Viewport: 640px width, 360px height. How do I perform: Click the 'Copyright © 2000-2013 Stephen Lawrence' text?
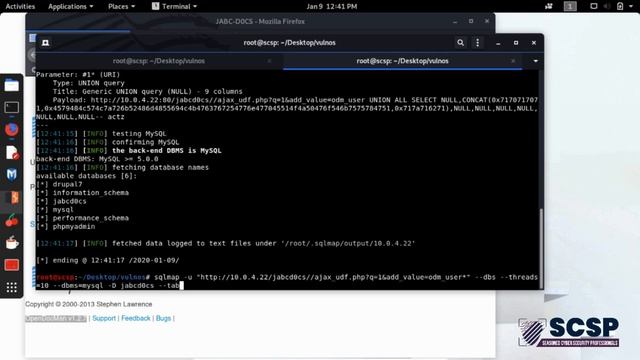[89, 304]
